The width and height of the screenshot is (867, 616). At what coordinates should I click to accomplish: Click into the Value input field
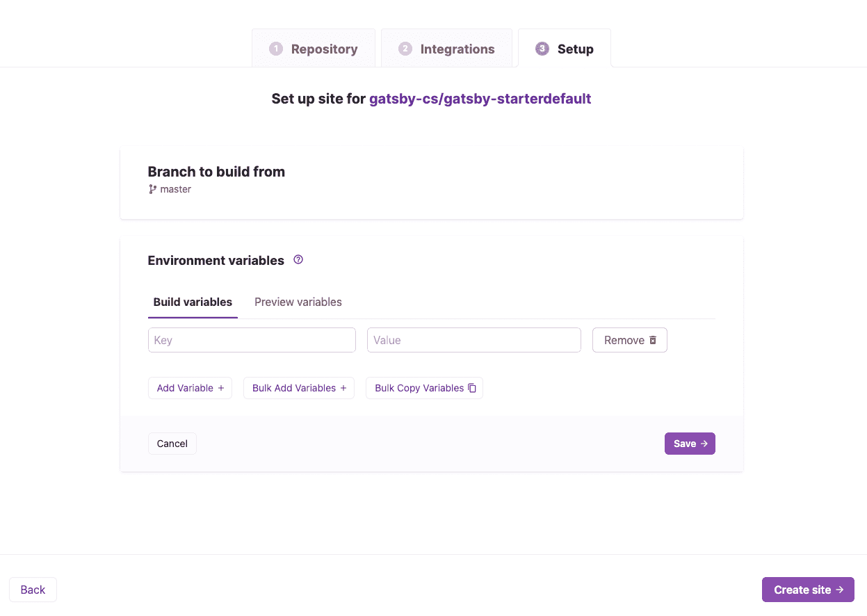point(473,340)
